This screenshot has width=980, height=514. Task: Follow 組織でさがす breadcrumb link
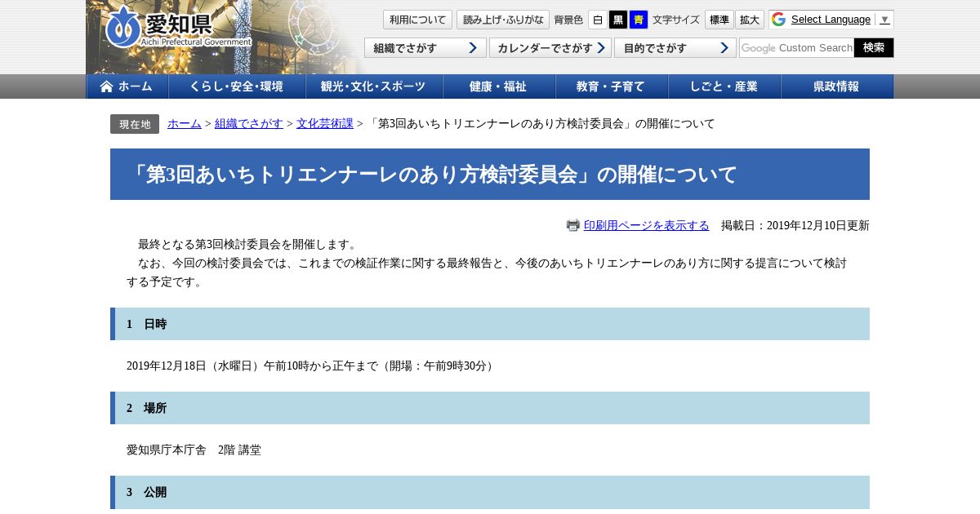pyautogui.click(x=249, y=124)
